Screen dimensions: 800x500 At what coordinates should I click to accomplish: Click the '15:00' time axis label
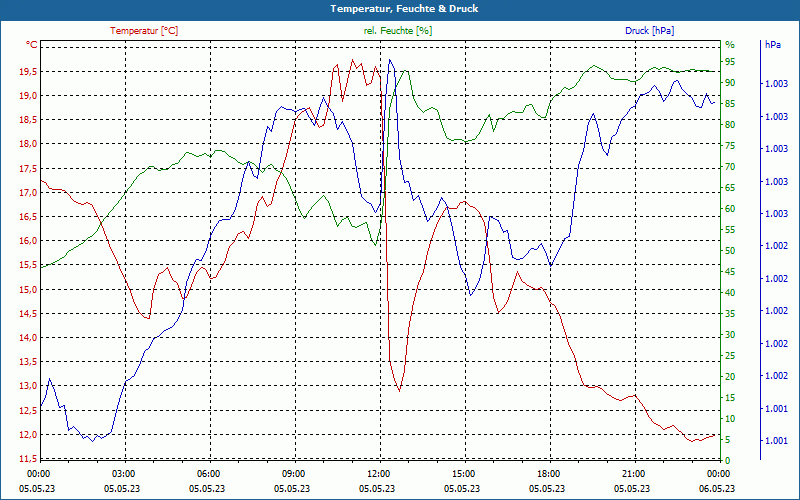pos(463,473)
